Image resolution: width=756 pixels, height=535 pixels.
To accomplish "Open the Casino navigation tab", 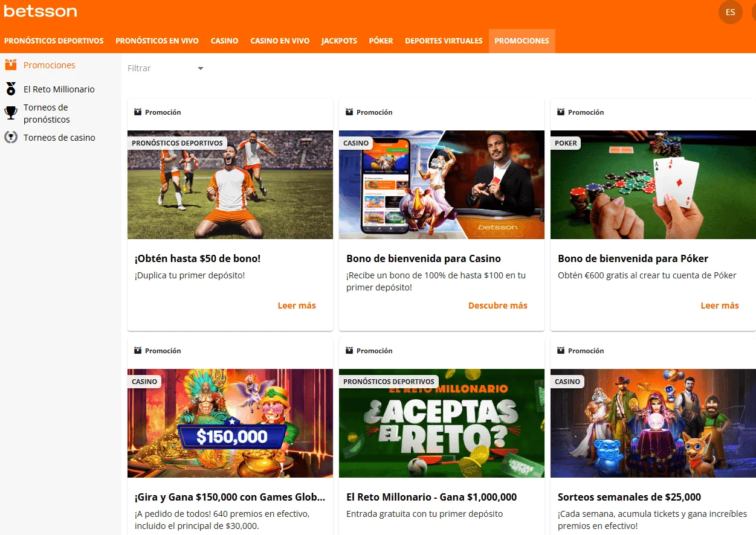I will (224, 41).
